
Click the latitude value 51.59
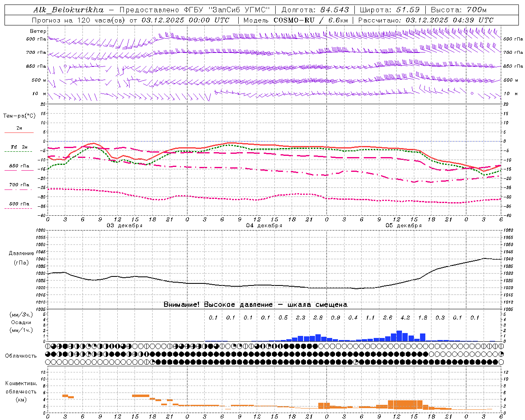pyautogui.click(x=408, y=10)
